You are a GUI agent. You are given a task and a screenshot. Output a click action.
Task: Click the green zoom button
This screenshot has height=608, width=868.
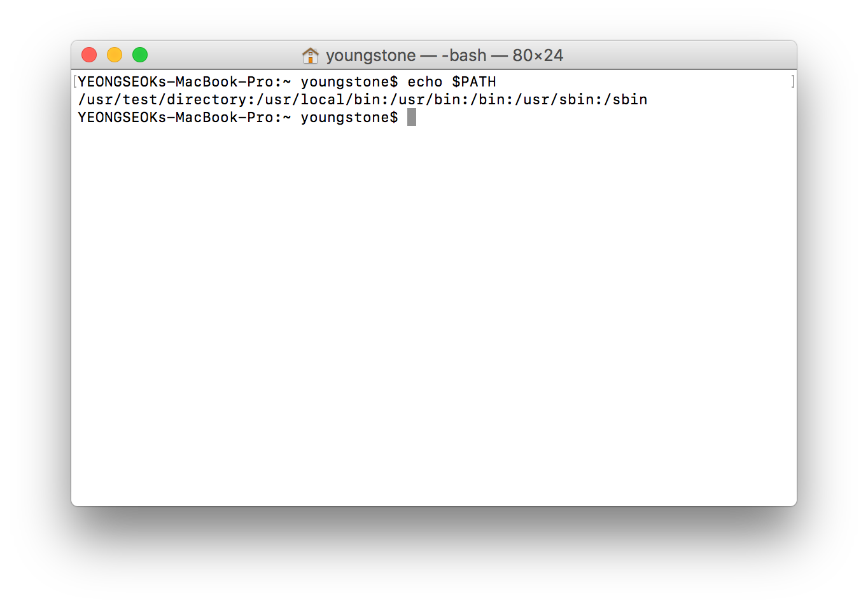pyautogui.click(x=139, y=55)
